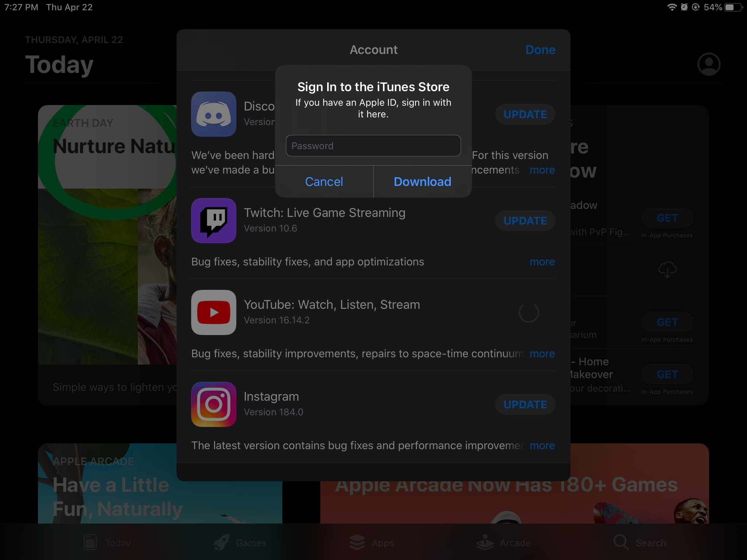This screenshot has width=747, height=560.
Task: Expand Twitch update notes with more
Action: tap(542, 262)
